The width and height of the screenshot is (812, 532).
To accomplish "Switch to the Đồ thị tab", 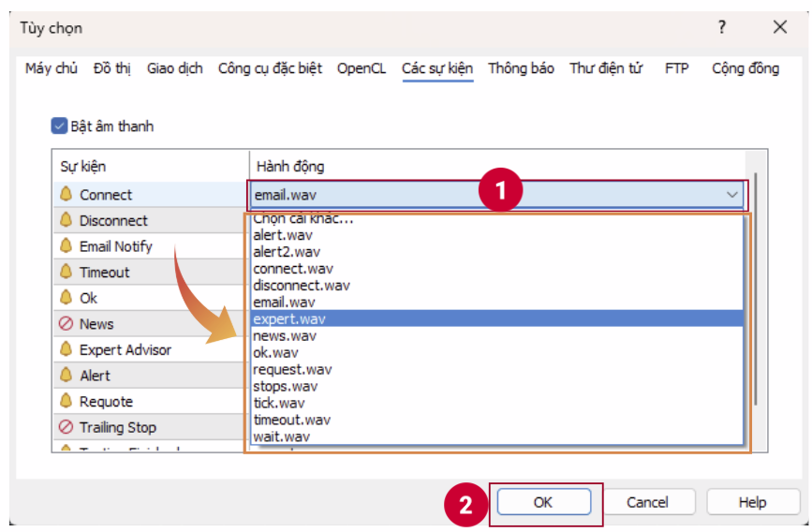I will point(112,68).
